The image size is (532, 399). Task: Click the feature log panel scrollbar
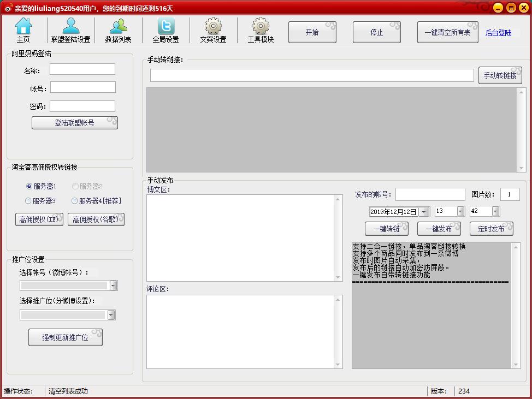click(x=516, y=306)
